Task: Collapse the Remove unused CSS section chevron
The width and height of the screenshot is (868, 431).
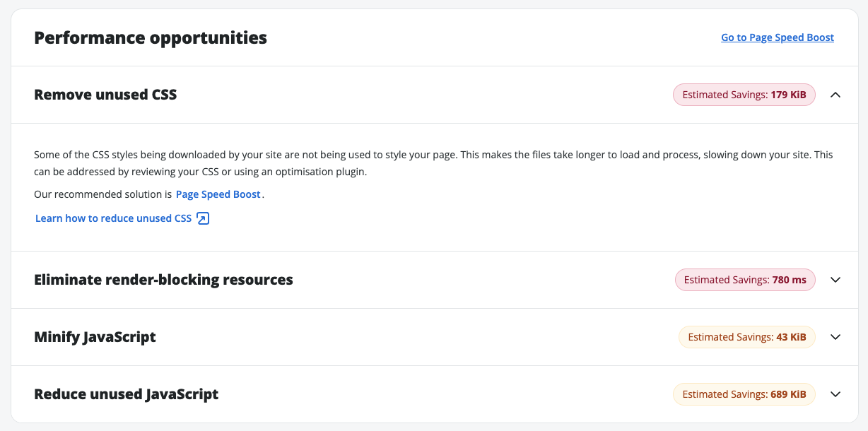Action: tap(835, 95)
